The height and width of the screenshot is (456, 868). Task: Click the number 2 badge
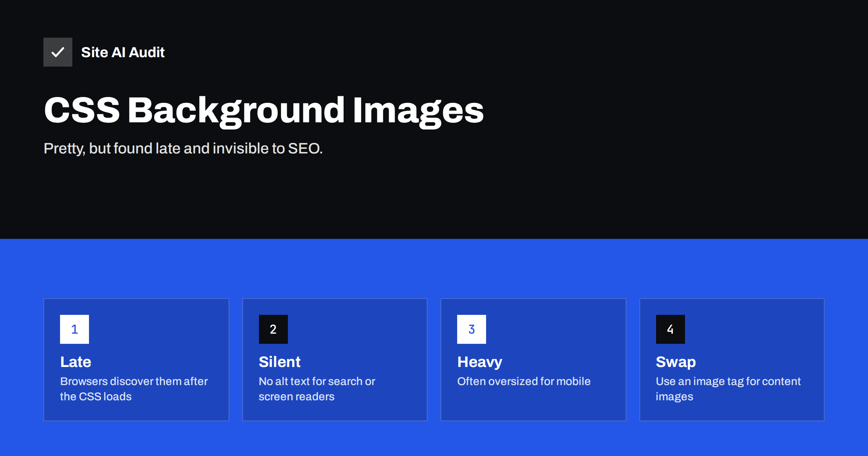click(x=273, y=329)
